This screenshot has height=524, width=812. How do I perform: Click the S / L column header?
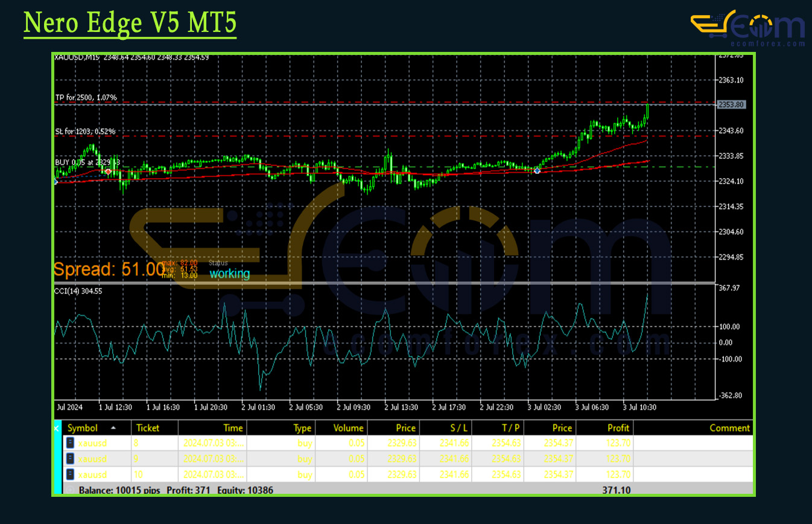pyautogui.click(x=458, y=428)
